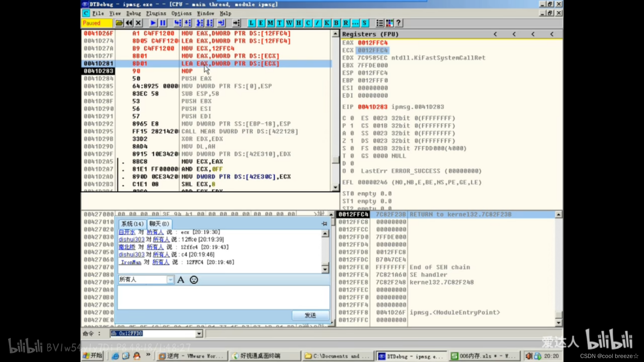Expand the 所有人 recipient dropdown
This screenshot has height=362, width=644.
[x=170, y=280]
